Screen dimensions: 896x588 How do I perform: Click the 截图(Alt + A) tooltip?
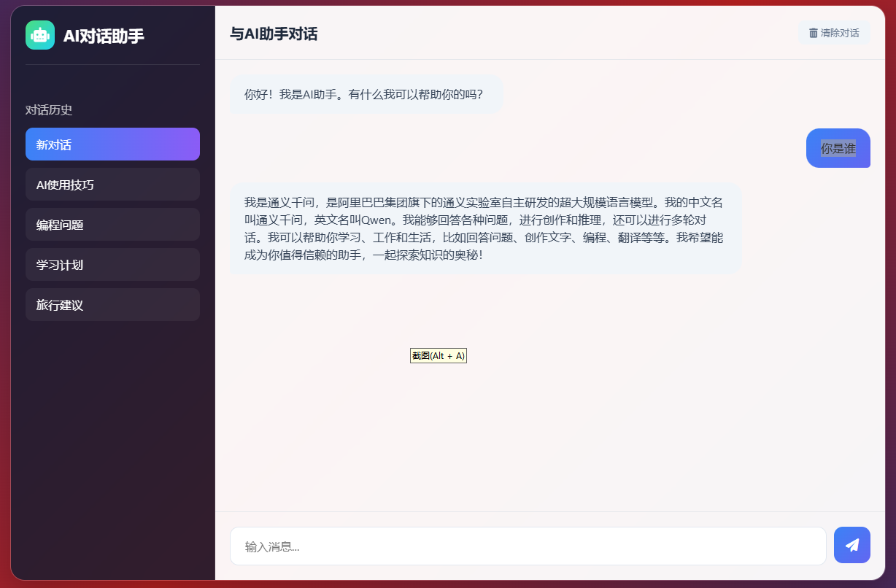point(438,356)
